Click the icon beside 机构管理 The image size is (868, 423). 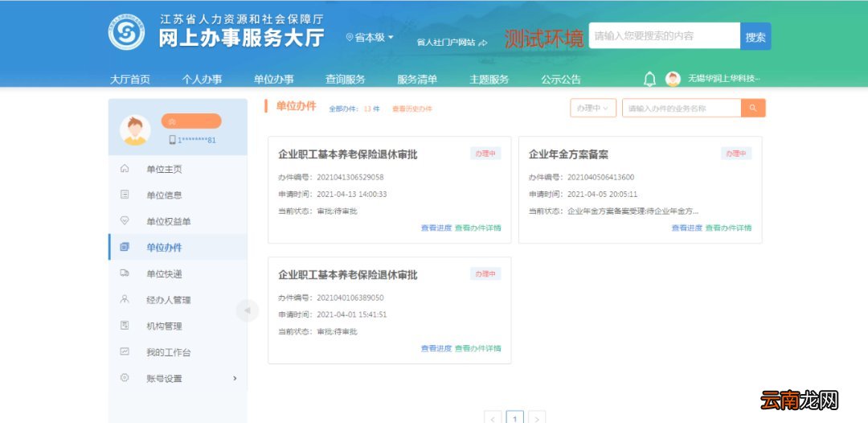pos(125,326)
